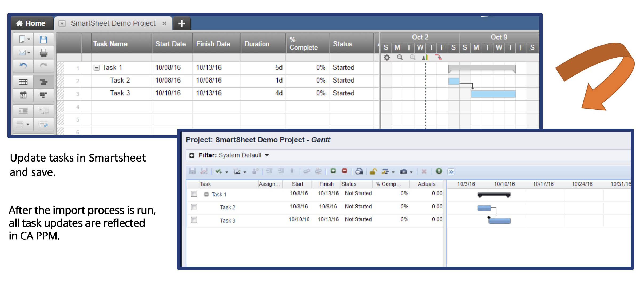Open the Filter System Default dropdown
The height and width of the screenshot is (281, 644).
click(x=267, y=155)
